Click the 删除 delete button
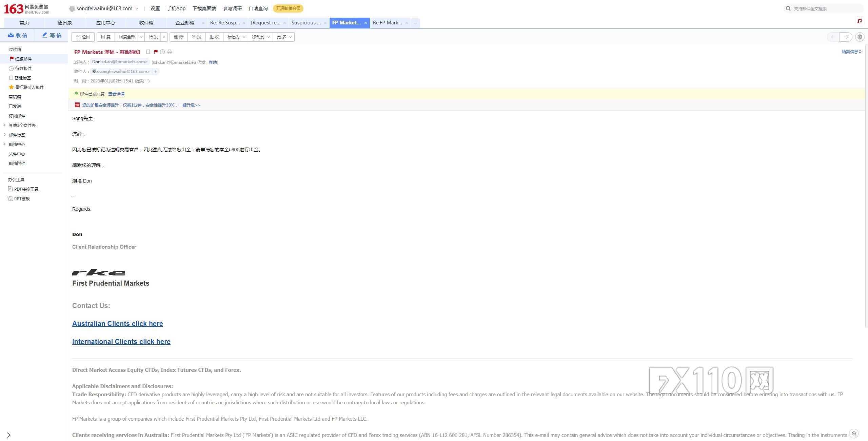 179,37
